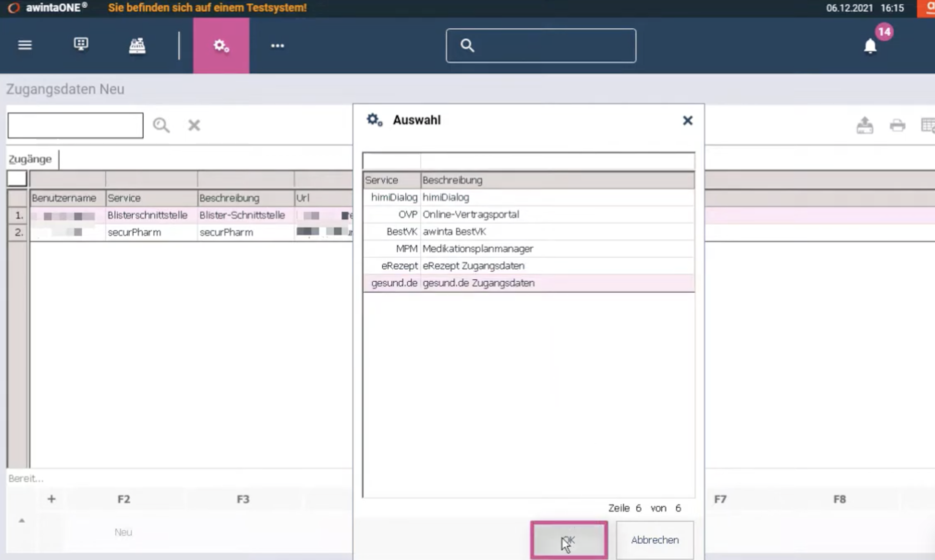This screenshot has width=935, height=560.
Task: Select the eRezept Zugangsdaten row
Action: pos(528,266)
